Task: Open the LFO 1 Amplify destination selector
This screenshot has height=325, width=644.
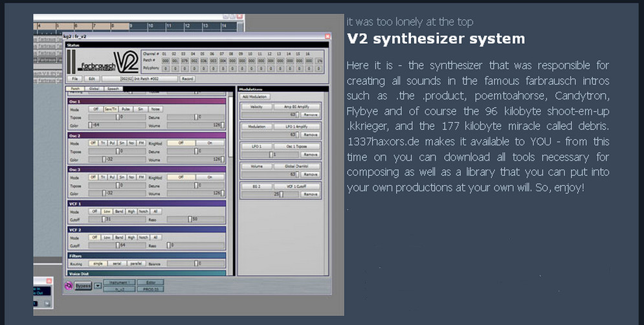Action: coord(296,126)
